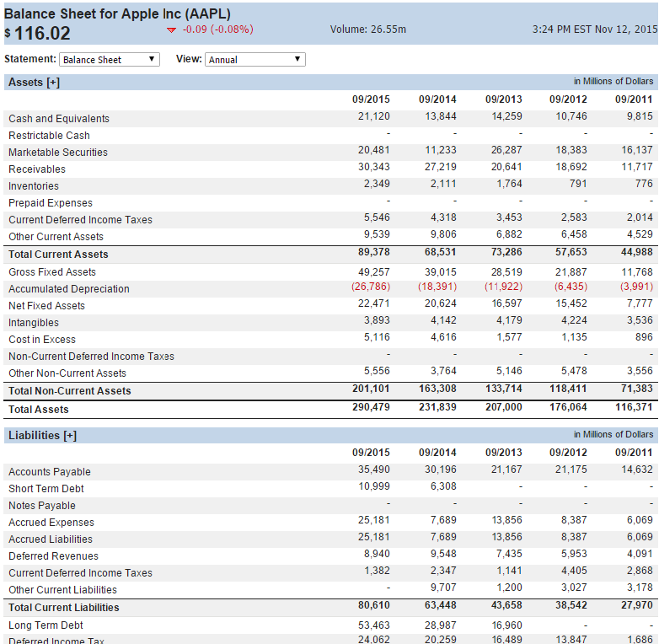
Task: Click 'in Millions of Dollars' in Assets header
Action: point(613,81)
